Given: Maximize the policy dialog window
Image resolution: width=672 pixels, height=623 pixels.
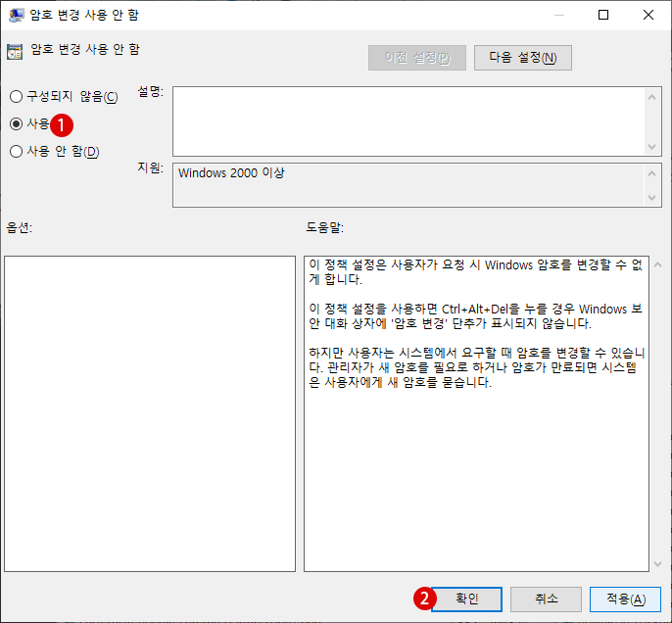Looking at the screenshot, I should coord(603,15).
